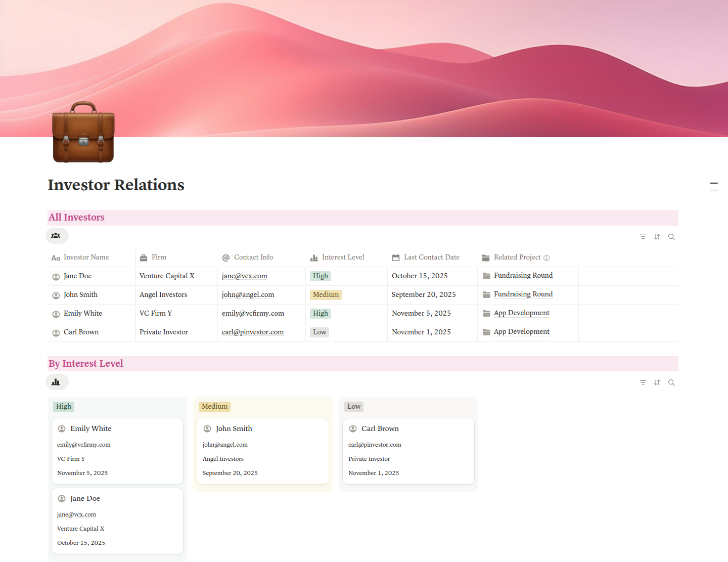Screen dimensions: 728x562
Task: Click the Angel Investors firm cell in table
Action: pyautogui.click(x=176, y=295)
